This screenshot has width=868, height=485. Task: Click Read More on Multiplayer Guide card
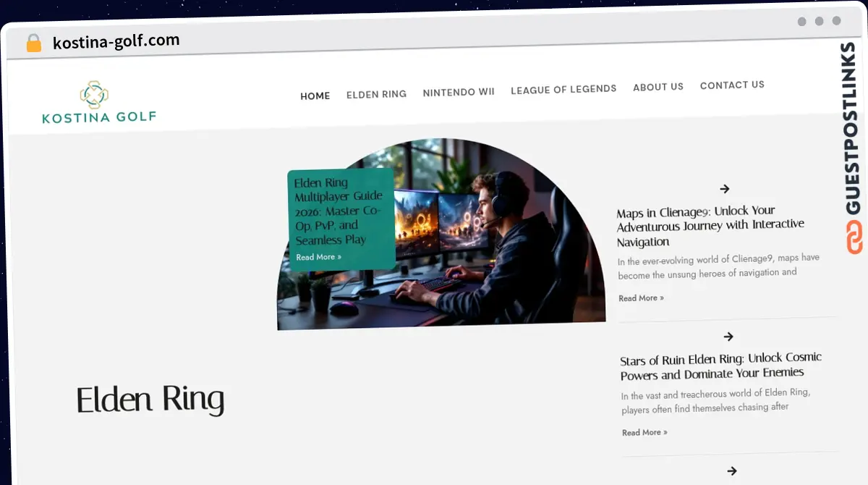[x=318, y=257]
